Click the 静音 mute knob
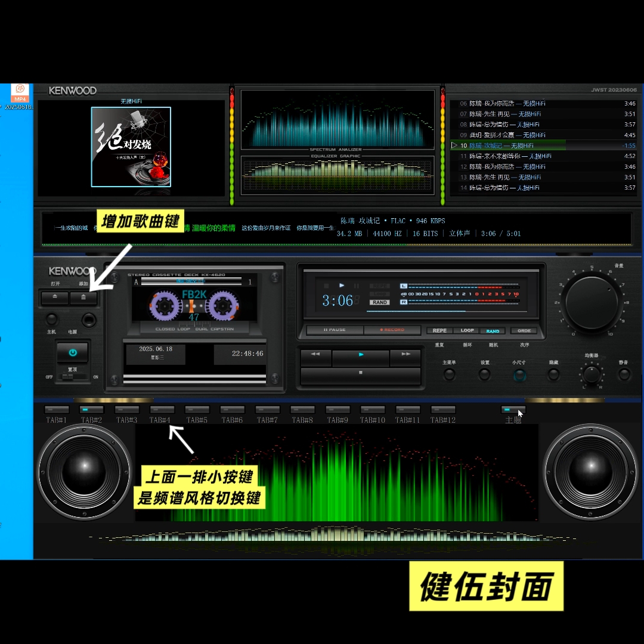Image resolution: width=644 pixels, height=644 pixels. 624,374
